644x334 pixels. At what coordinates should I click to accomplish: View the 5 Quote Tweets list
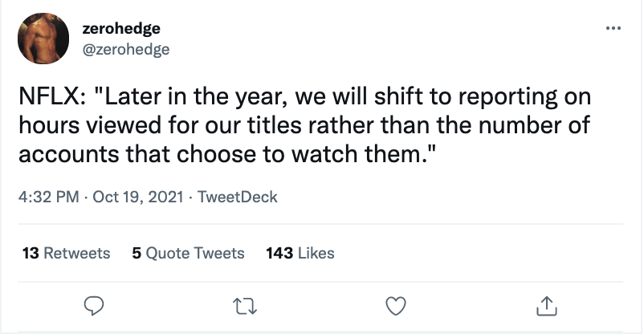tap(188, 253)
